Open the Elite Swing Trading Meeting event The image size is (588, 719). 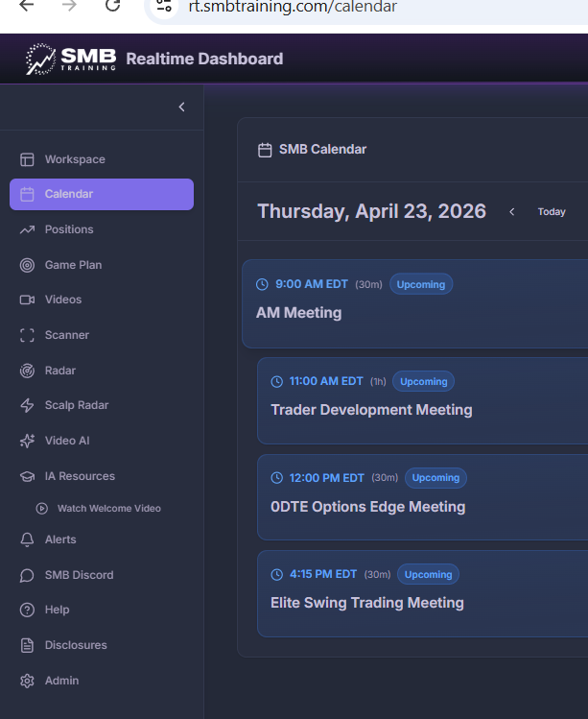pyautogui.click(x=423, y=594)
